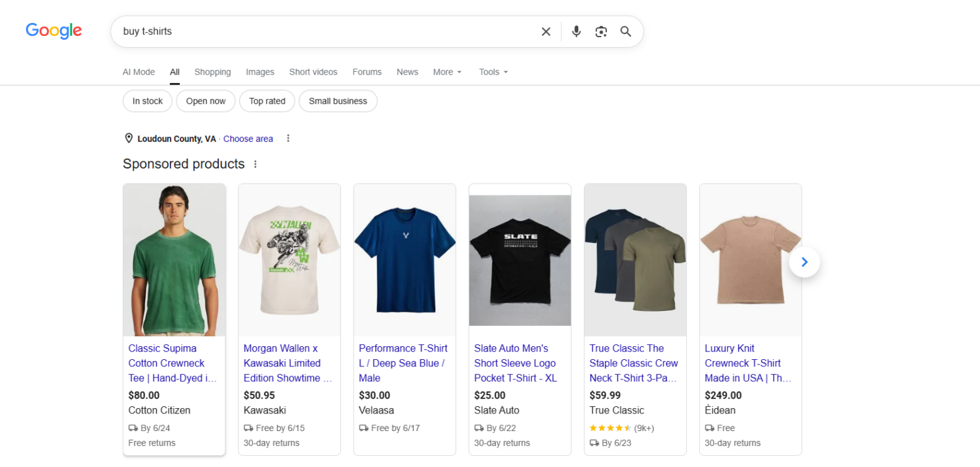The image size is (980, 467).
Task: Start voice search with microphone icon
Action: coord(576,31)
